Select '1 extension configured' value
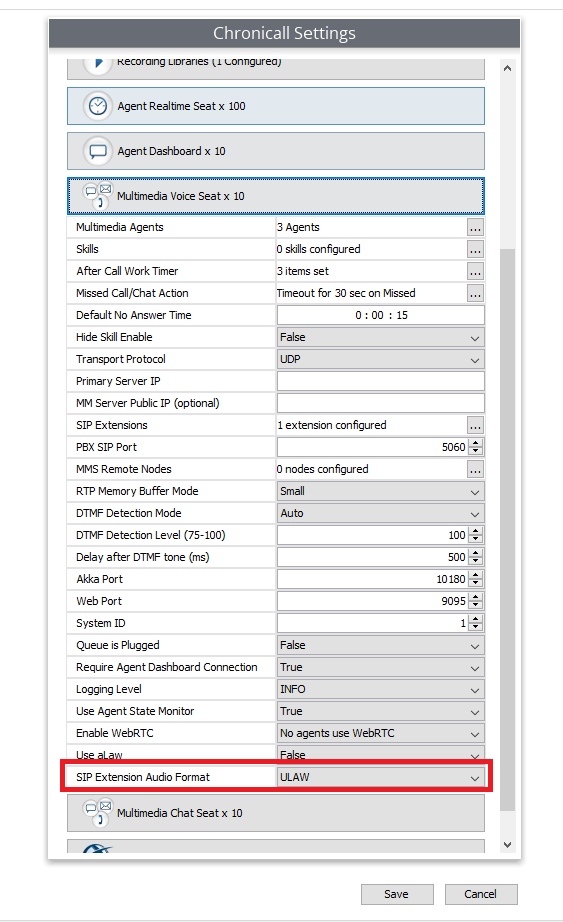Image resolution: width=563 pixels, height=922 pixels. (332, 425)
